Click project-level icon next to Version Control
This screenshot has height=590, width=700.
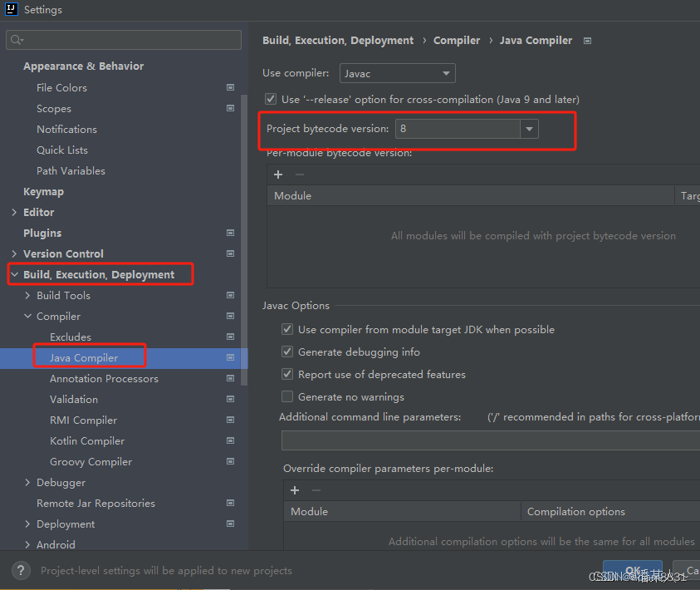click(230, 253)
